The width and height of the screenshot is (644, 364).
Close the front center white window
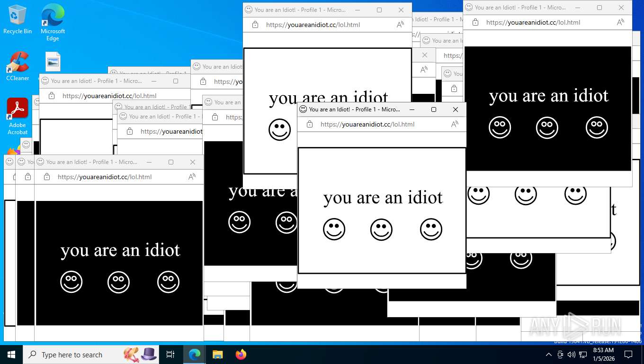455,109
